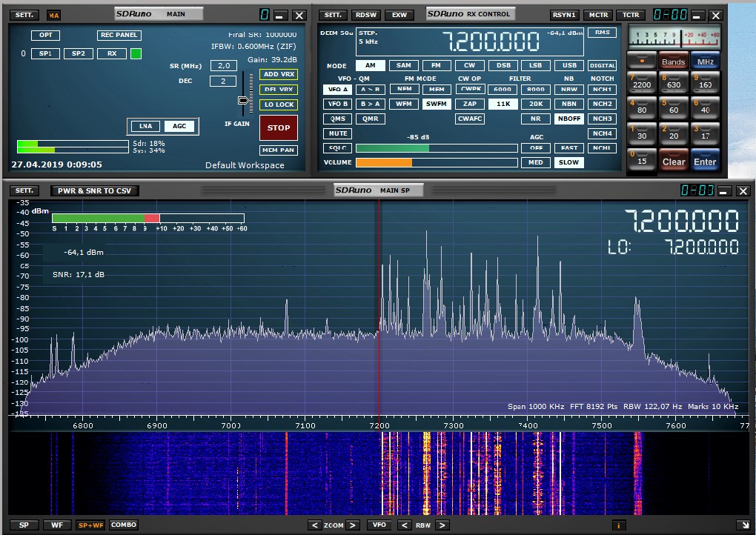
Task: Select the 40 band keypad button
Action: pos(705,108)
